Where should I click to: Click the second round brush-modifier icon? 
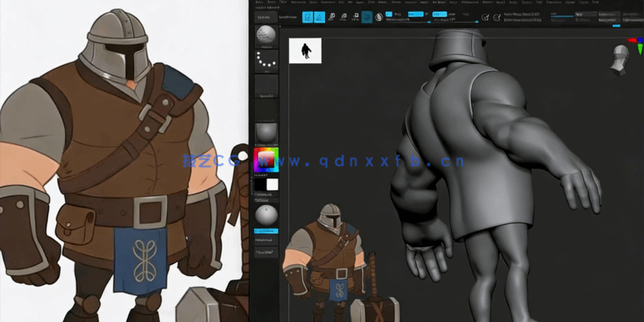tap(497, 18)
